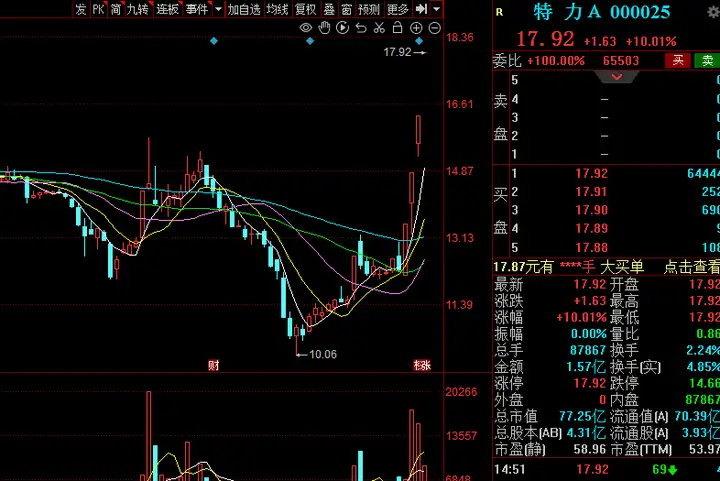Click the undo arrow icon
720x481 pixels.
tap(361, 28)
